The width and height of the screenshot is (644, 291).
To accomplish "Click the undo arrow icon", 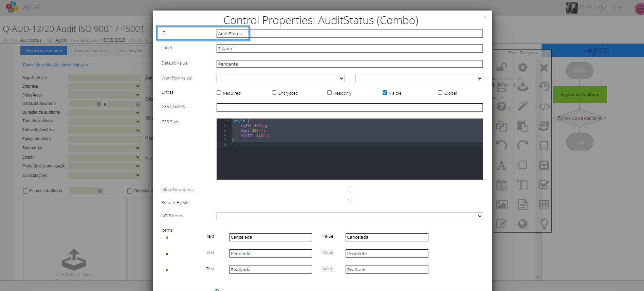I will pos(501,145).
